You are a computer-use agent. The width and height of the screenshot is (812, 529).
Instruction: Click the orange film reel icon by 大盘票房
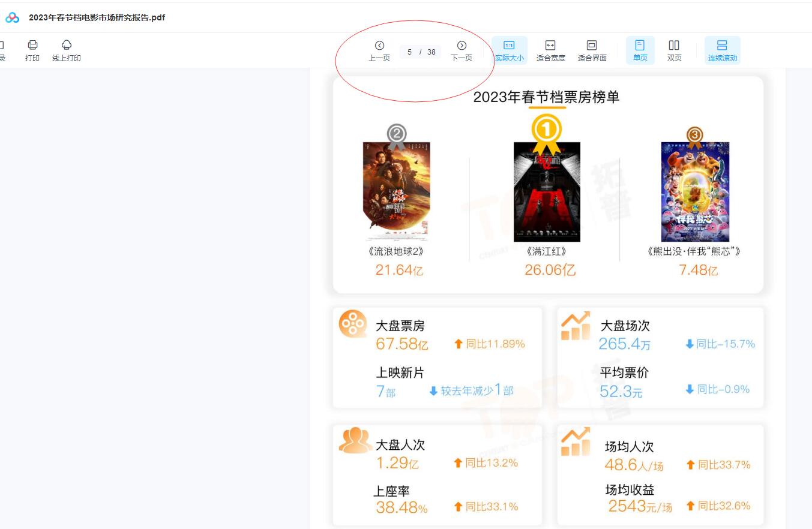click(x=353, y=324)
